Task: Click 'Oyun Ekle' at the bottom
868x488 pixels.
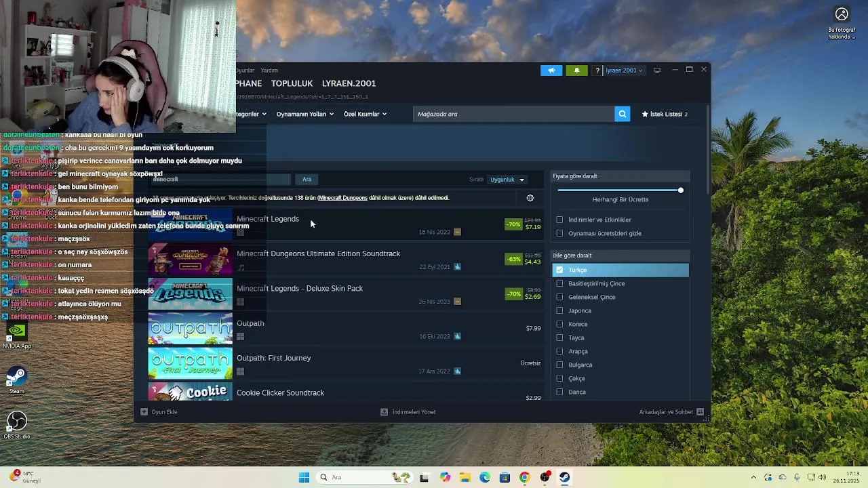Action: [159, 412]
